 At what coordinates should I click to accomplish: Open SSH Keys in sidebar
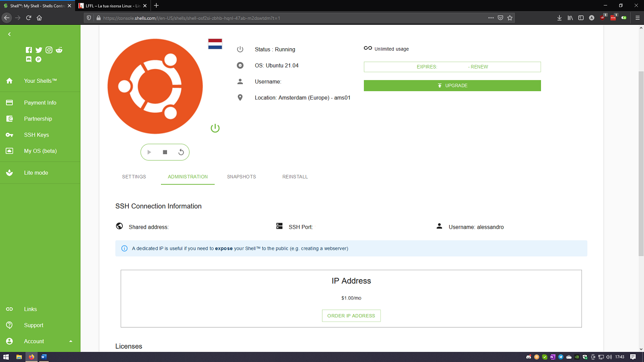(x=40, y=135)
